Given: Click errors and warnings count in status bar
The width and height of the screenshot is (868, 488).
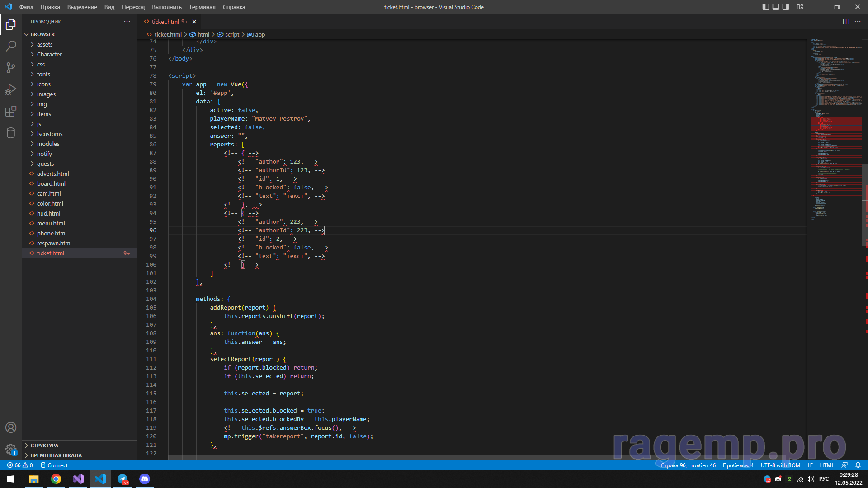Looking at the screenshot, I should pyautogui.click(x=20, y=465).
